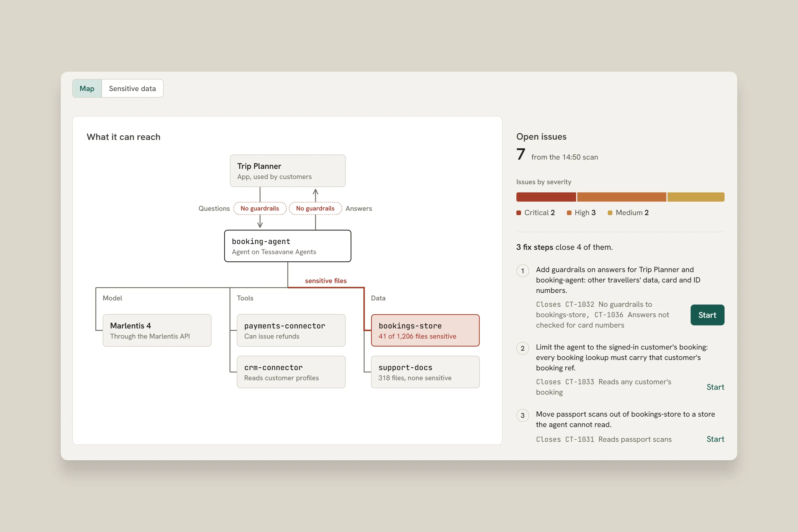Click '318 files, none sensitive' text
The width and height of the screenshot is (798, 532).
(x=415, y=378)
